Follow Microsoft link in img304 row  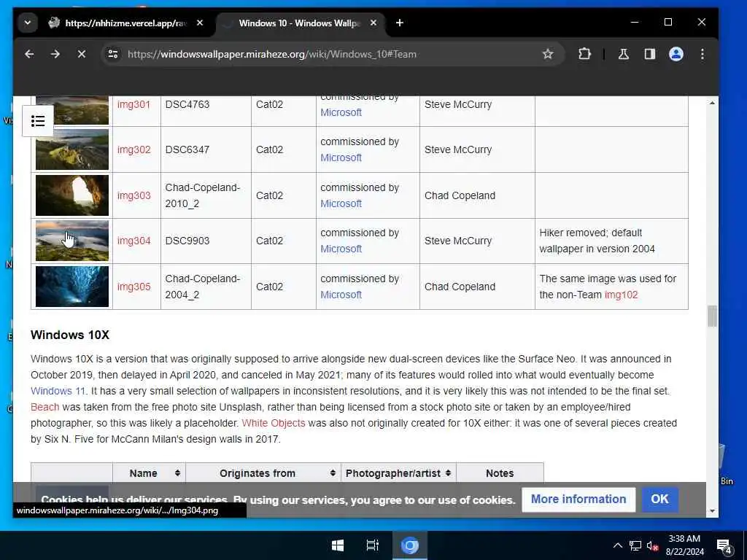click(x=341, y=249)
